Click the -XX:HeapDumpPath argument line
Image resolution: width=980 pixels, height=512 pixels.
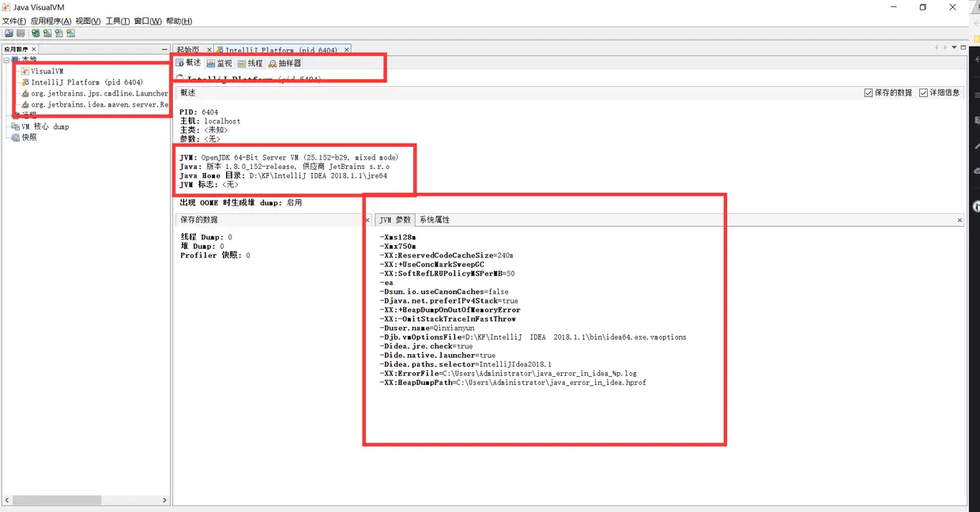pyautogui.click(x=512, y=383)
